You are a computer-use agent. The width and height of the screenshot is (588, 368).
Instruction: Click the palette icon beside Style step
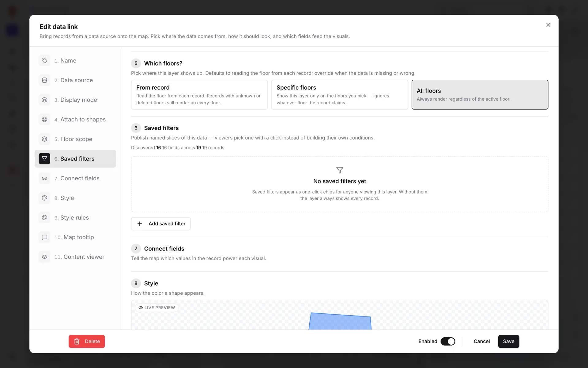point(44,198)
